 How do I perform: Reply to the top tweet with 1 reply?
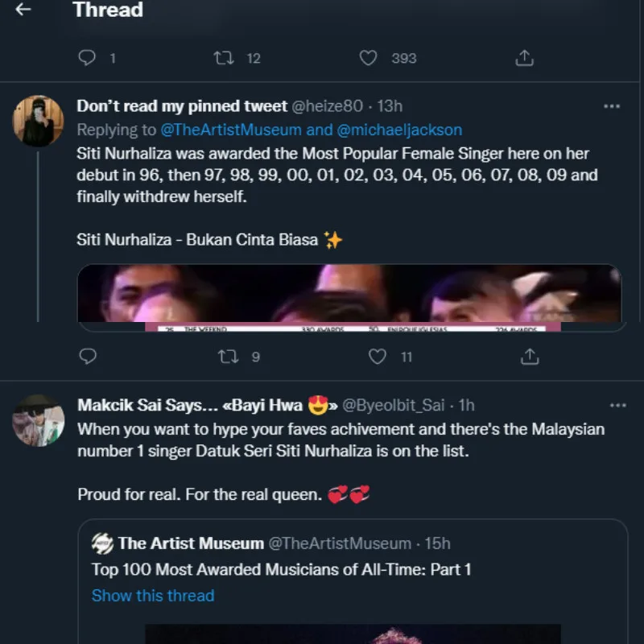(88, 58)
